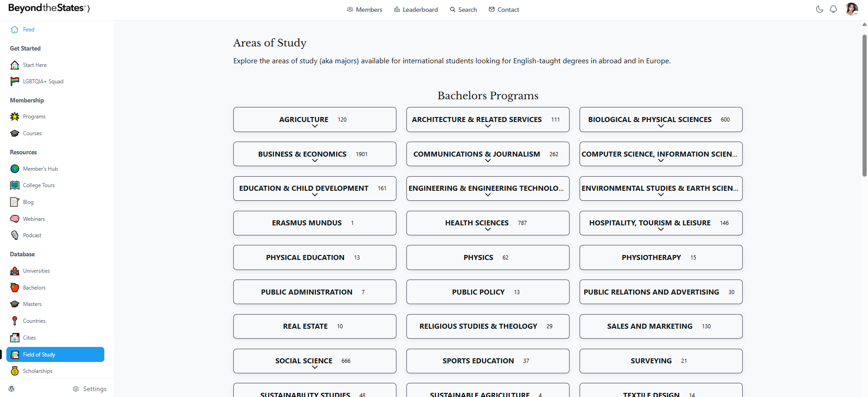The width and height of the screenshot is (868, 397).
Task: Click the Programs star icon
Action: coord(15,117)
